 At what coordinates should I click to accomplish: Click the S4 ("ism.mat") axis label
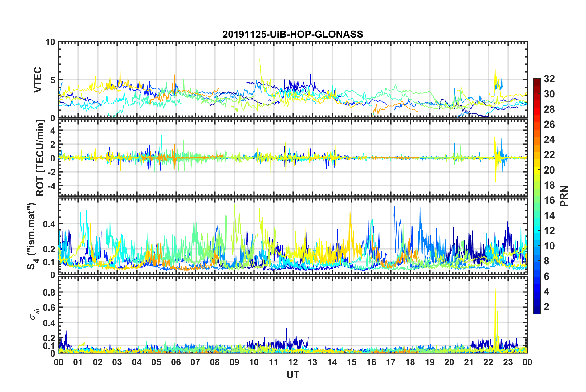pos(33,236)
